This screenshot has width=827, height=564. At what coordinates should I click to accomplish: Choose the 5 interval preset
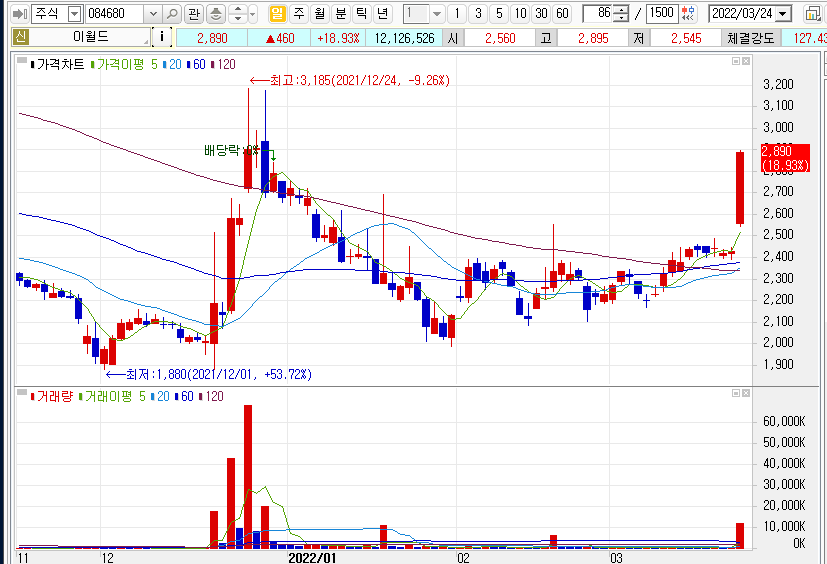point(499,14)
